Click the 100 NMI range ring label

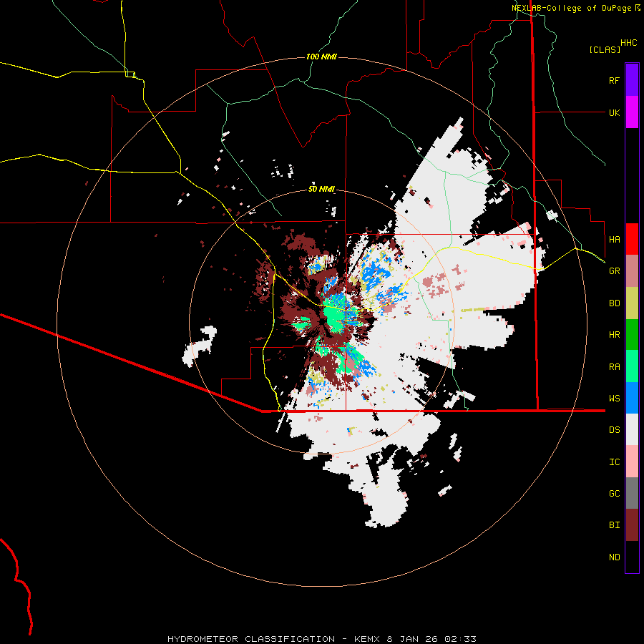click(x=321, y=57)
